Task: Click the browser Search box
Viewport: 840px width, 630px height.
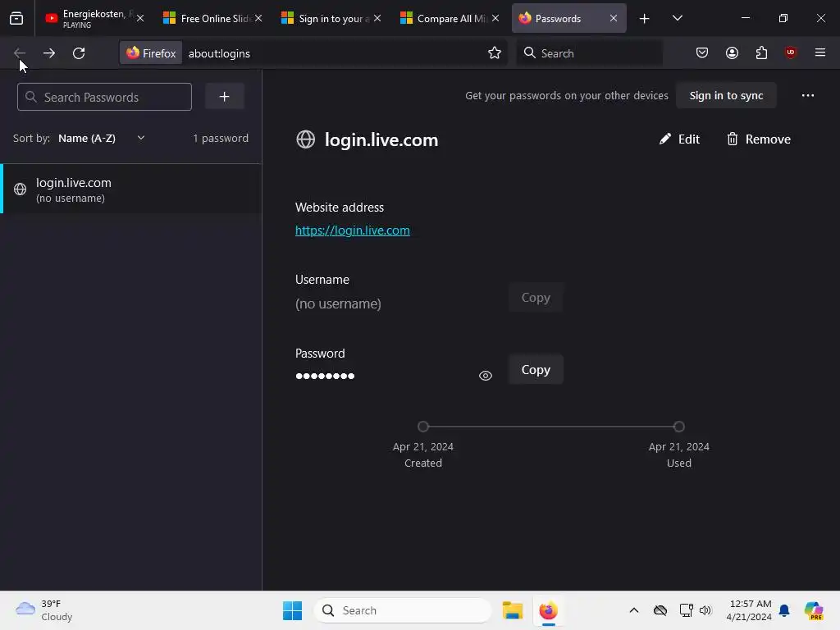Action: coord(589,53)
